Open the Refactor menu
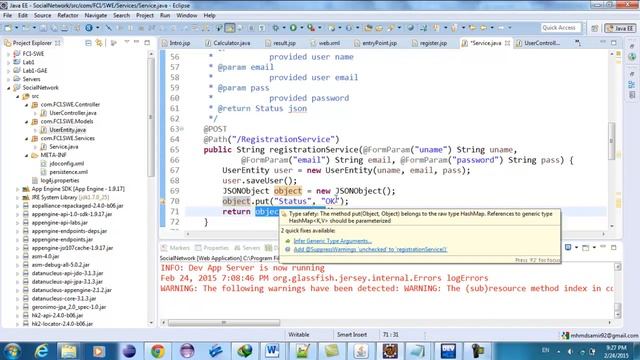Screen dimensions: 640x360 68,16
